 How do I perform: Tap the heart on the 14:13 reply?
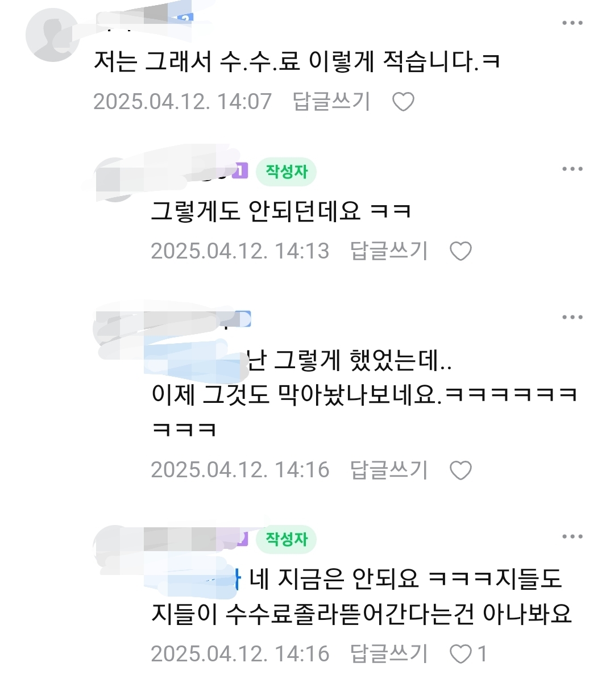pyautogui.click(x=460, y=251)
